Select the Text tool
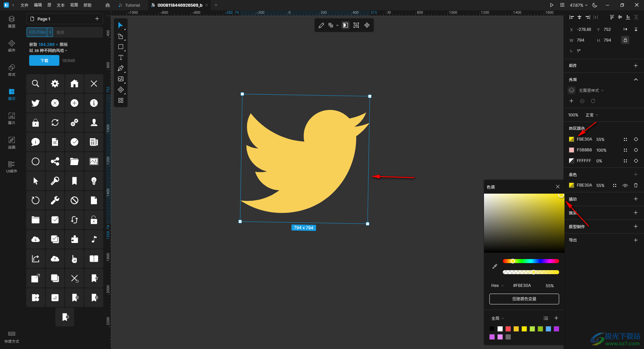Image resolution: width=644 pixels, height=349 pixels. coord(120,58)
